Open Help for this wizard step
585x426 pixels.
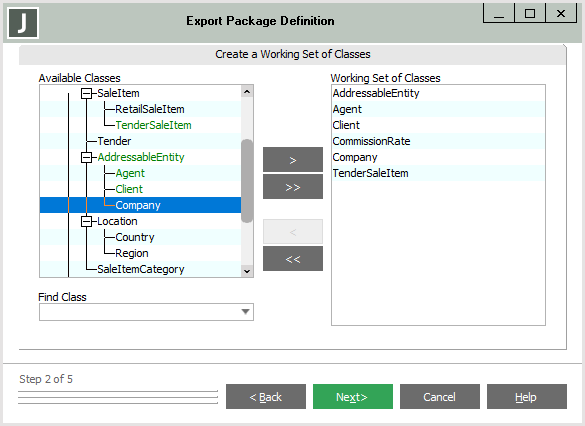(527, 397)
